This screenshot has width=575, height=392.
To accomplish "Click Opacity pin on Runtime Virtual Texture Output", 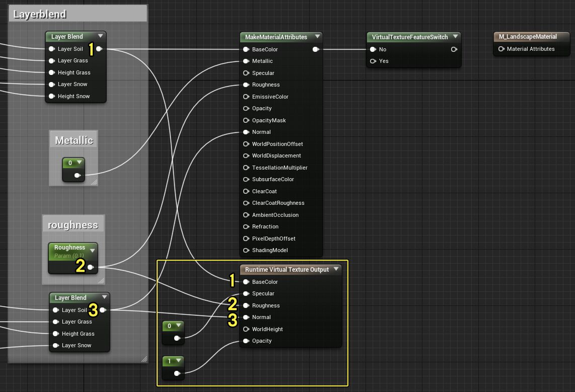I will pyautogui.click(x=246, y=341).
